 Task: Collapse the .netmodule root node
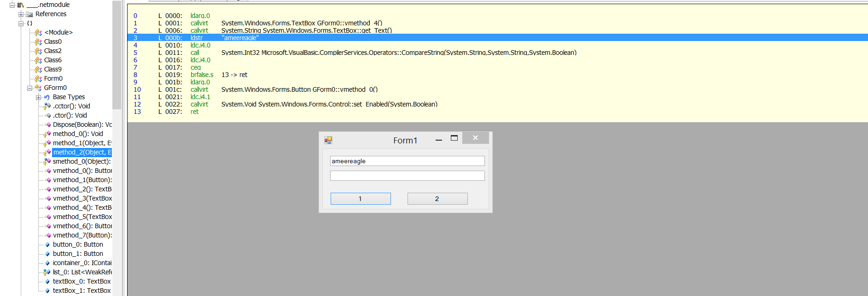pyautogui.click(x=12, y=5)
